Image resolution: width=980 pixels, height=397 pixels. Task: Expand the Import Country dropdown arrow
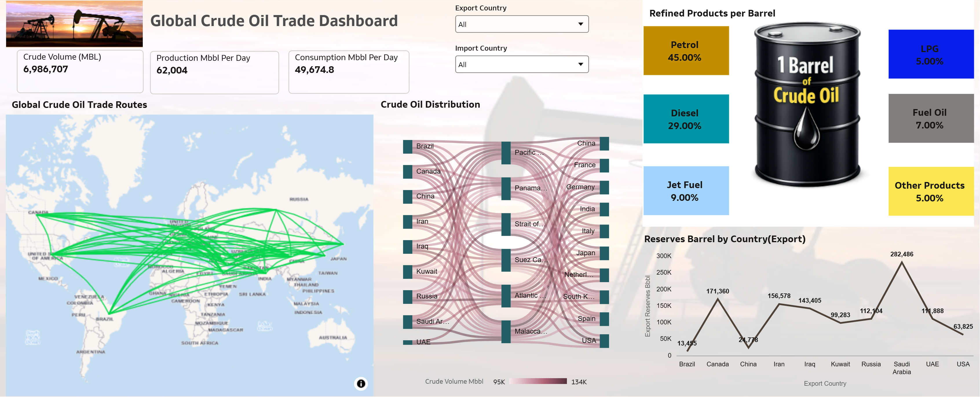580,64
